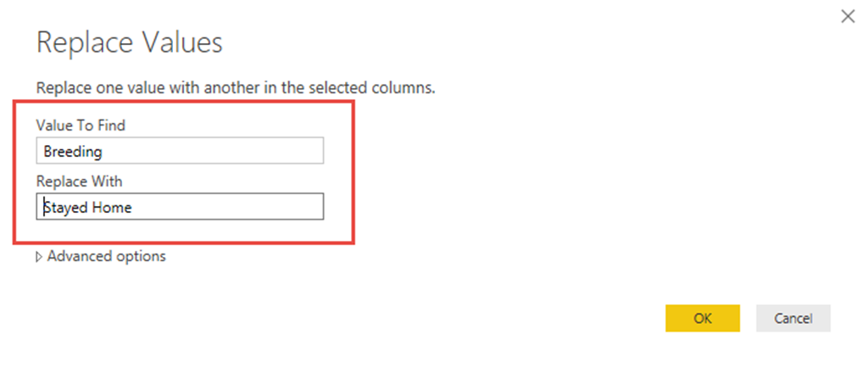Close the Replace Values dialog with X
The width and height of the screenshot is (868, 368).
(x=847, y=16)
